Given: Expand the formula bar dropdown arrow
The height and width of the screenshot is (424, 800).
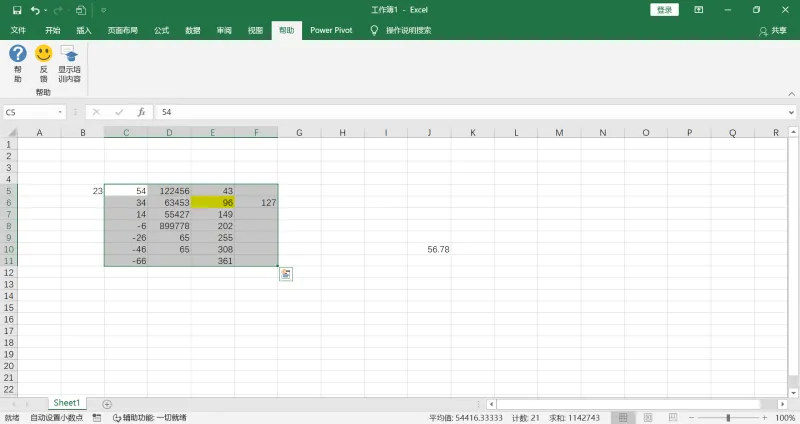Looking at the screenshot, I should [791, 112].
